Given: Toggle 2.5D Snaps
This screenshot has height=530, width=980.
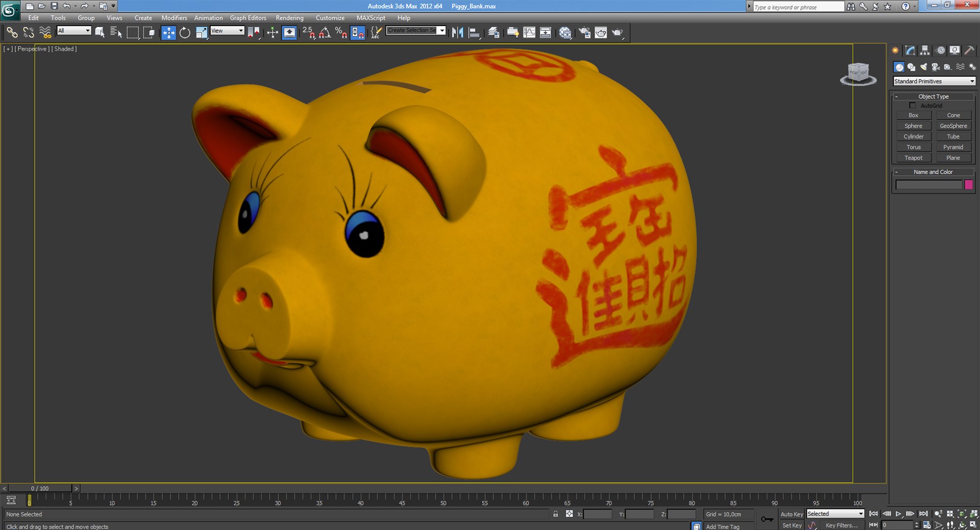Looking at the screenshot, I should [309, 33].
